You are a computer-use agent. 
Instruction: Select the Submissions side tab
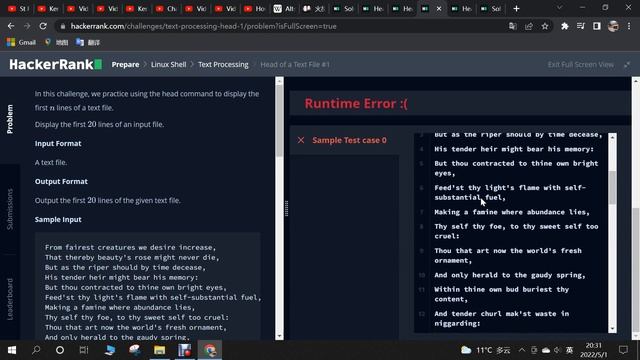tap(10, 209)
